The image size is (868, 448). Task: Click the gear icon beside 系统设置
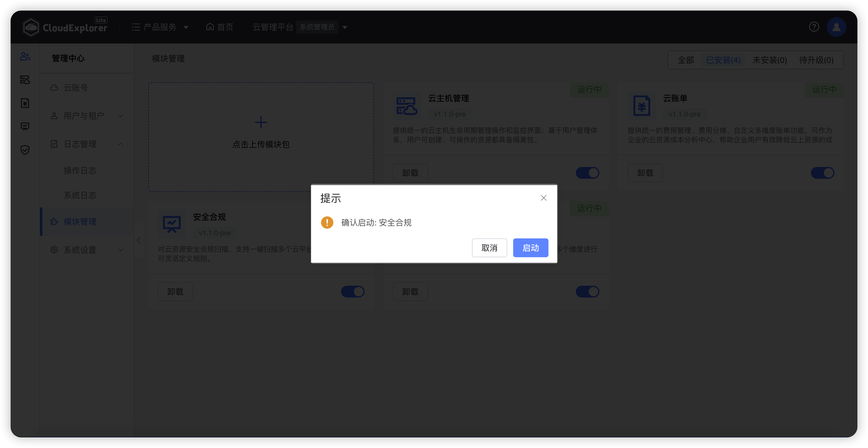tap(54, 250)
